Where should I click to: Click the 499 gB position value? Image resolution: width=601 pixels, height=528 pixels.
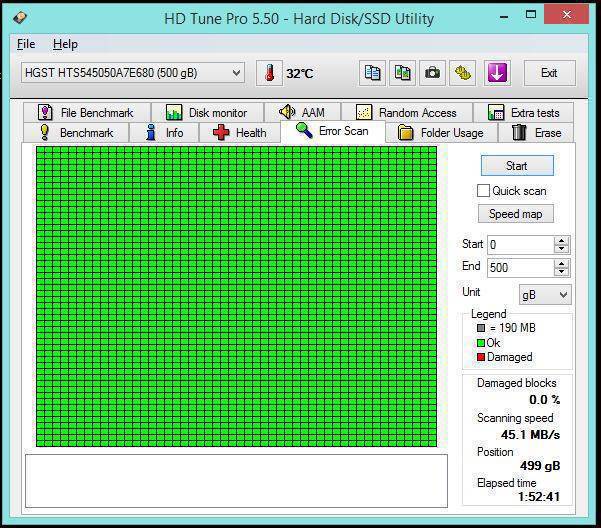[x=540, y=466]
